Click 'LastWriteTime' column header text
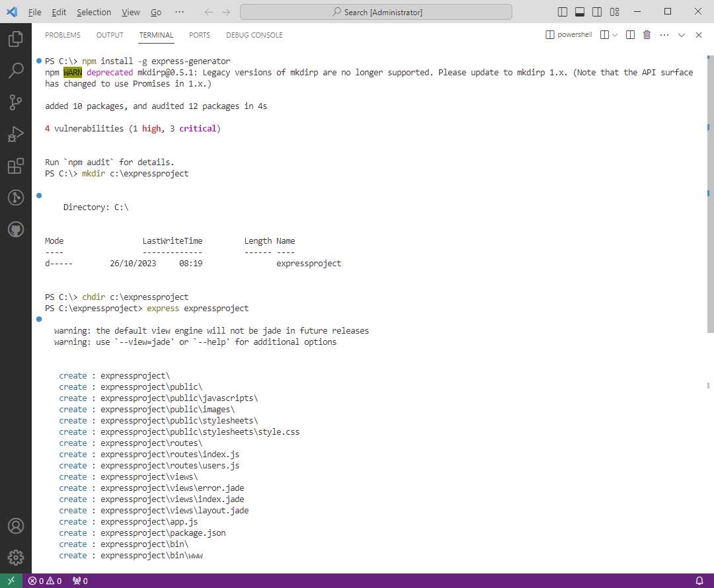The image size is (714, 588). coord(172,241)
